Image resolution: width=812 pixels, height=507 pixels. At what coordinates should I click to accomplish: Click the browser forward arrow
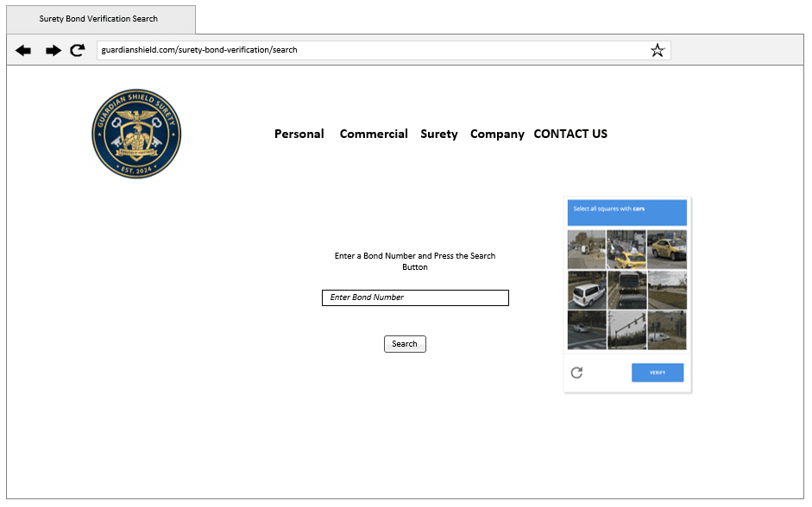pos(54,51)
